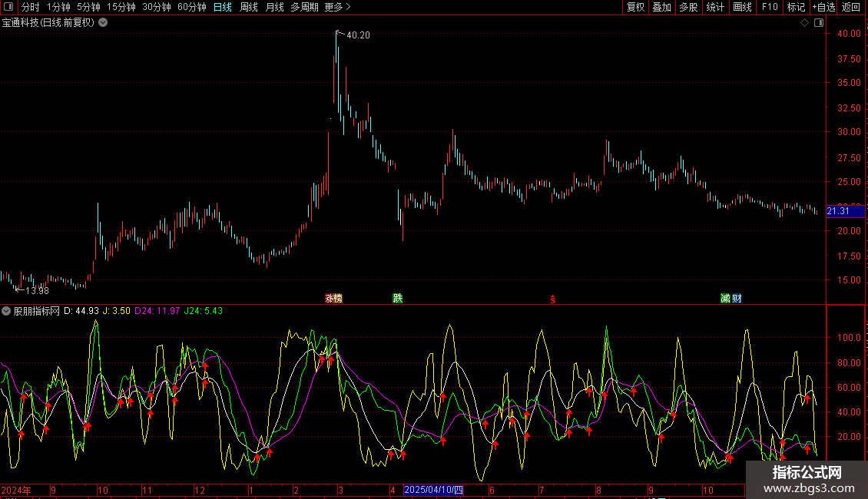
Task: Select the 30分钟 period tab
Action: pos(157,7)
